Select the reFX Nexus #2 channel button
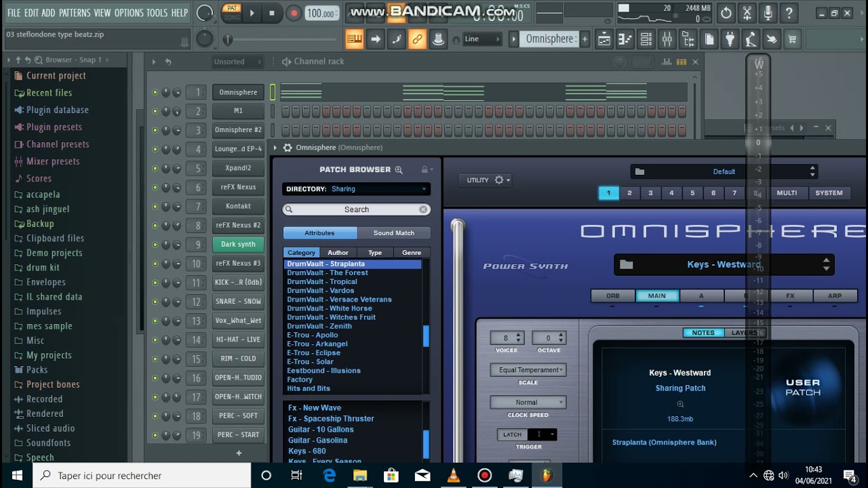Screen dimensions: 868x488 point(238,225)
